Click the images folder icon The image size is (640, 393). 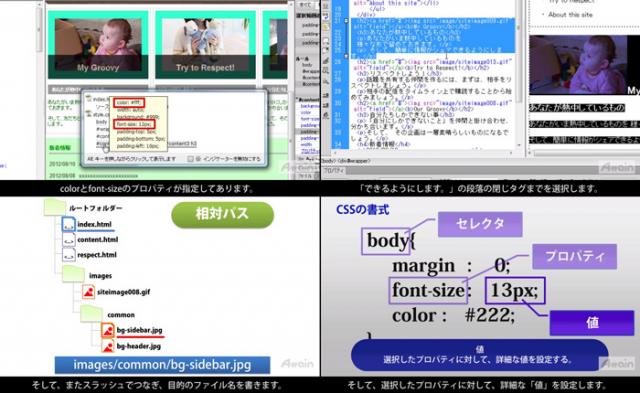73,274
